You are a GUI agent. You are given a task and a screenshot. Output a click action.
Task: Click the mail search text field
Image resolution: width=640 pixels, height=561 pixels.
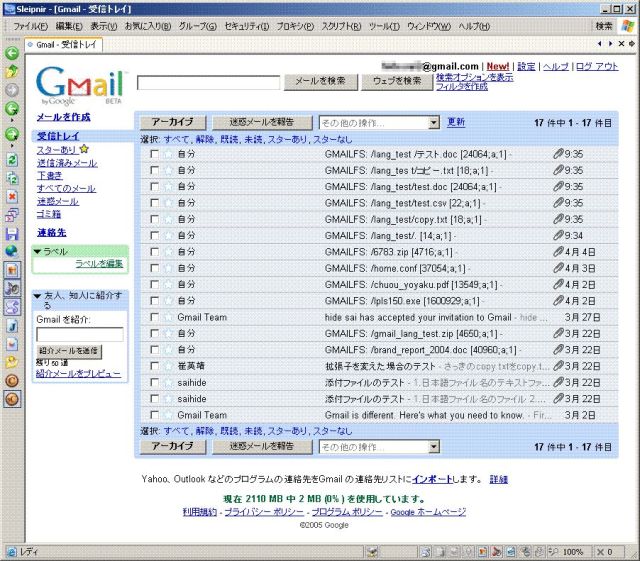208,82
